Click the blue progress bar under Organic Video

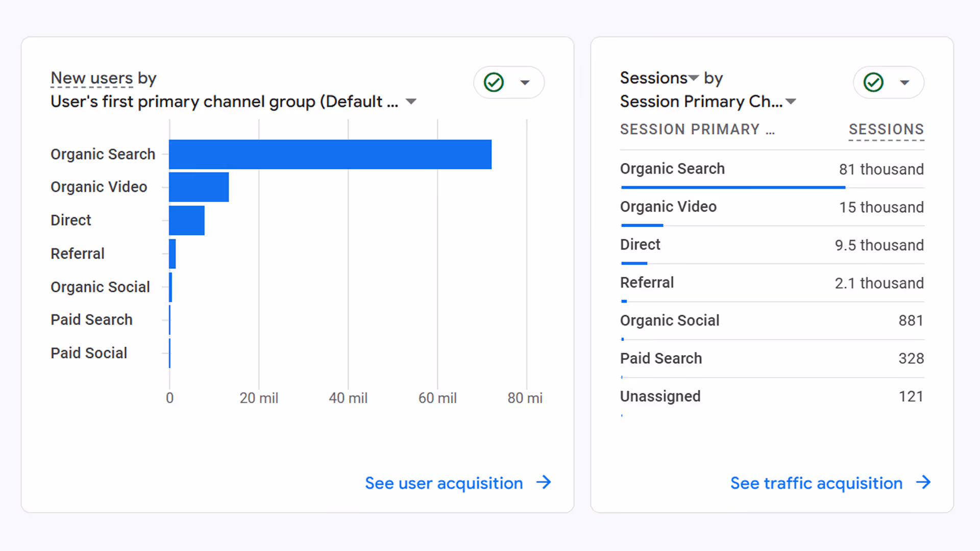click(642, 225)
